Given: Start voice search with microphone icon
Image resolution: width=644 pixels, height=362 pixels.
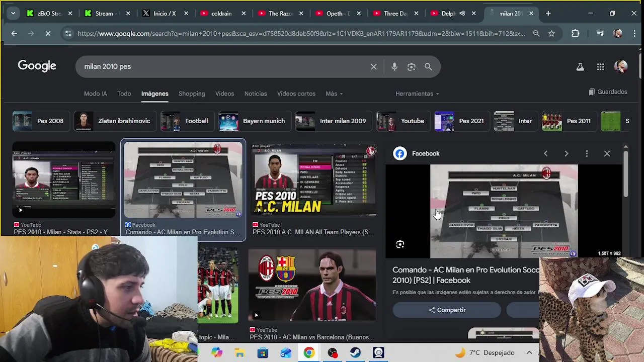Looking at the screenshot, I should 394,66.
